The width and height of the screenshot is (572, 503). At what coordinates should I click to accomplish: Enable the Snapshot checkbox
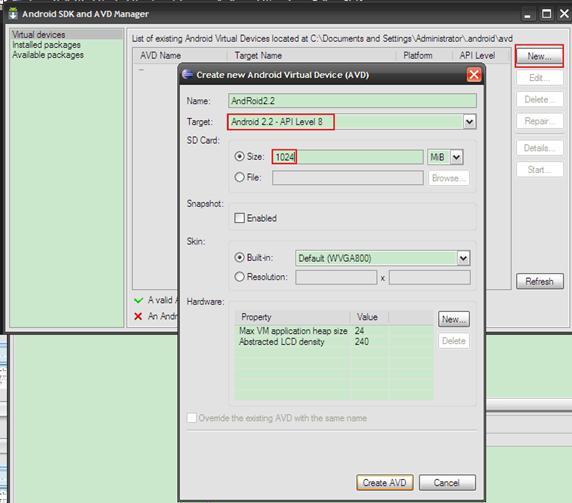click(x=239, y=218)
